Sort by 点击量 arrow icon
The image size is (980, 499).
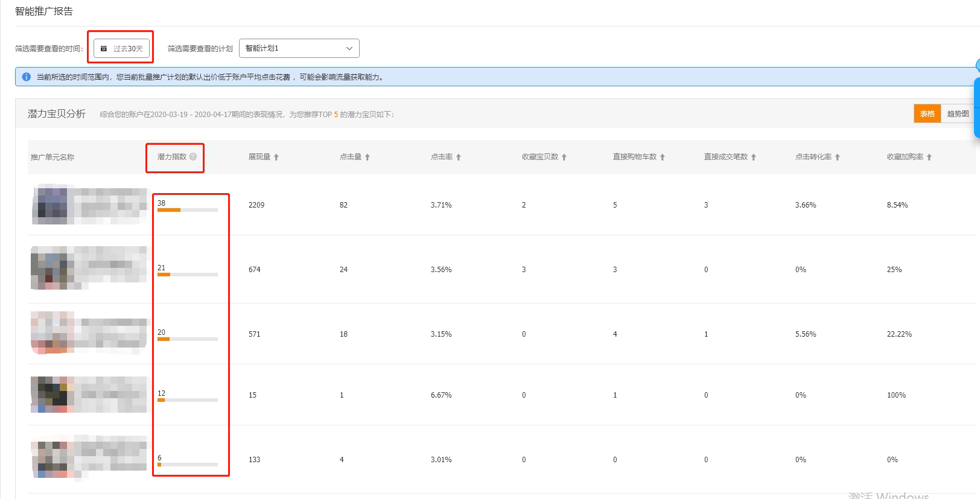[367, 157]
